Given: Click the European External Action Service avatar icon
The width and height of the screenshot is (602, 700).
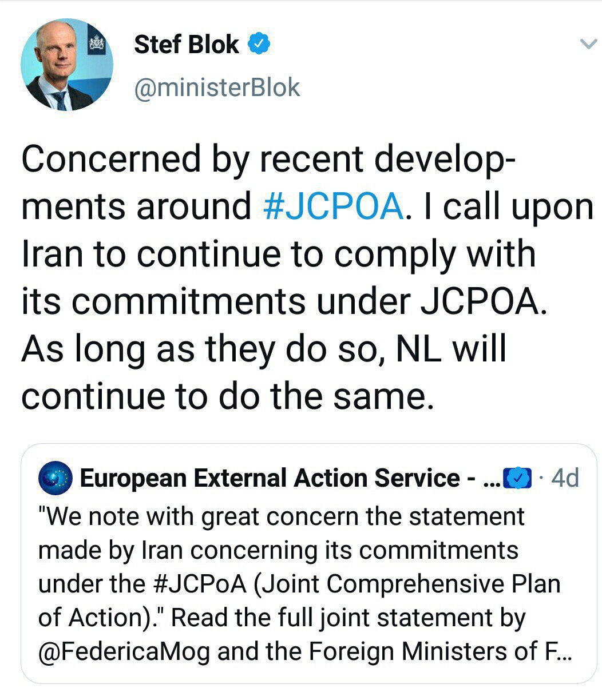Looking at the screenshot, I should tap(55, 478).
